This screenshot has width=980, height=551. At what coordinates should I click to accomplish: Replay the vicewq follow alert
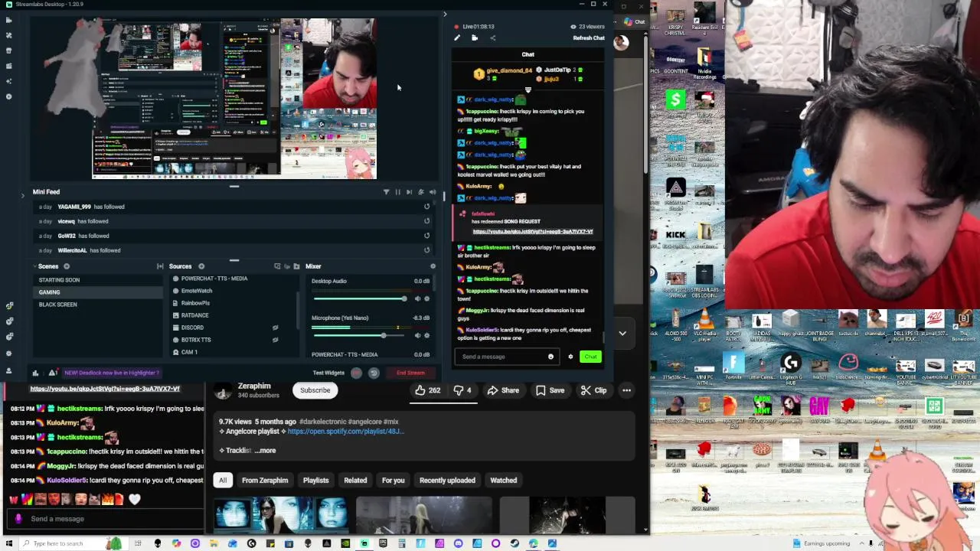[427, 221]
